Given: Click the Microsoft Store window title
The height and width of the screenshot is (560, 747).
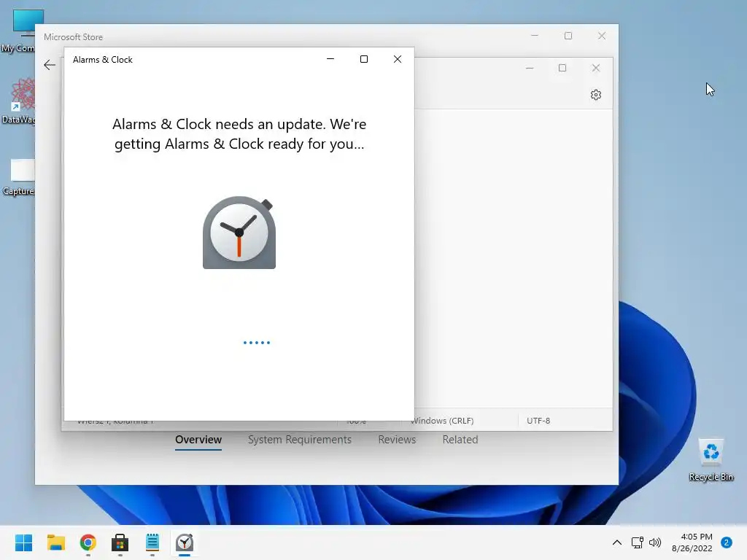Looking at the screenshot, I should pos(73,36).
